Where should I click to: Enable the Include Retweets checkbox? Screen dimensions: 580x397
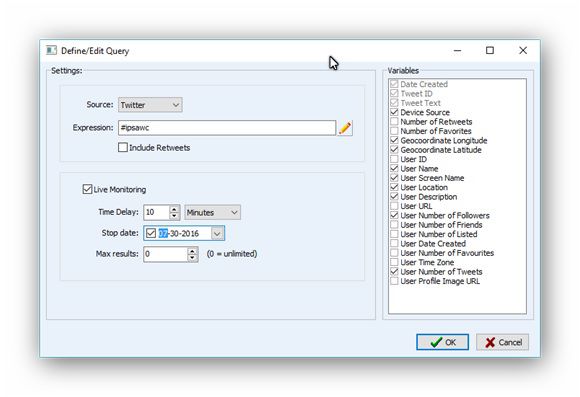pos(123,148)
